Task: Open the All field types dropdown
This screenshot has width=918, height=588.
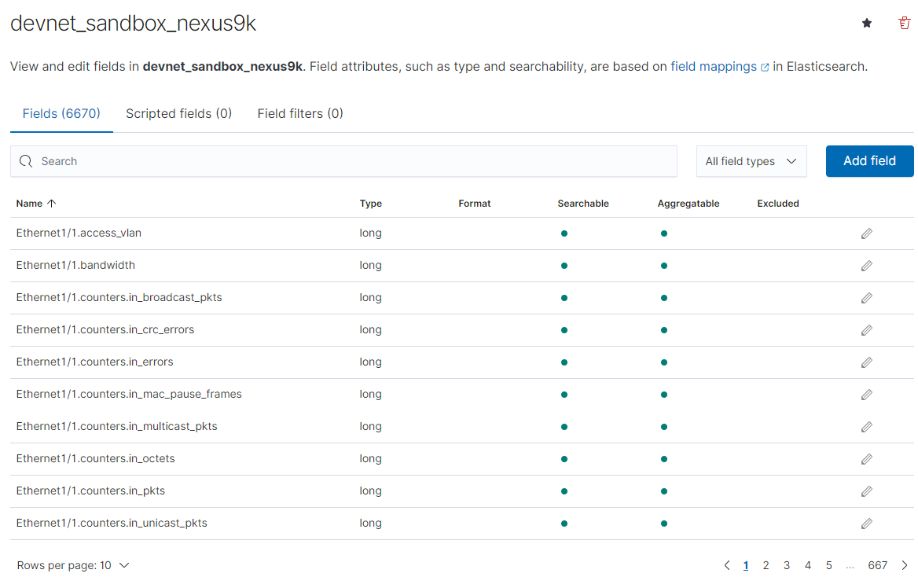Action: tap(751, 161)
